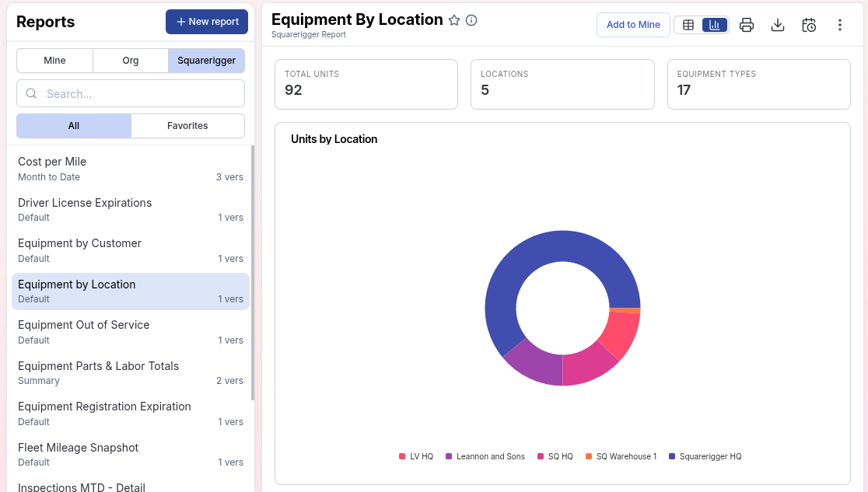Toggle LV HQ legend swatch
This screenshot has height=492, width=868.
tap(402, 456)
